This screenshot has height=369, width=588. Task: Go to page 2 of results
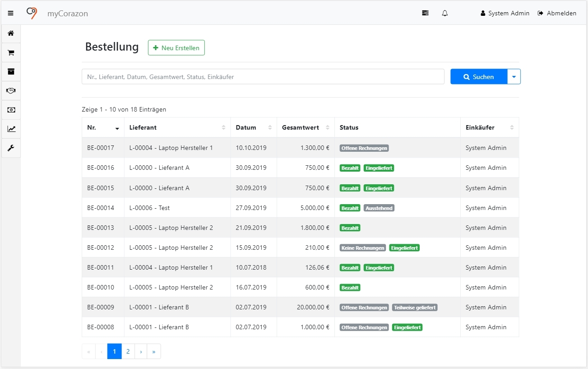coord(128,351)
